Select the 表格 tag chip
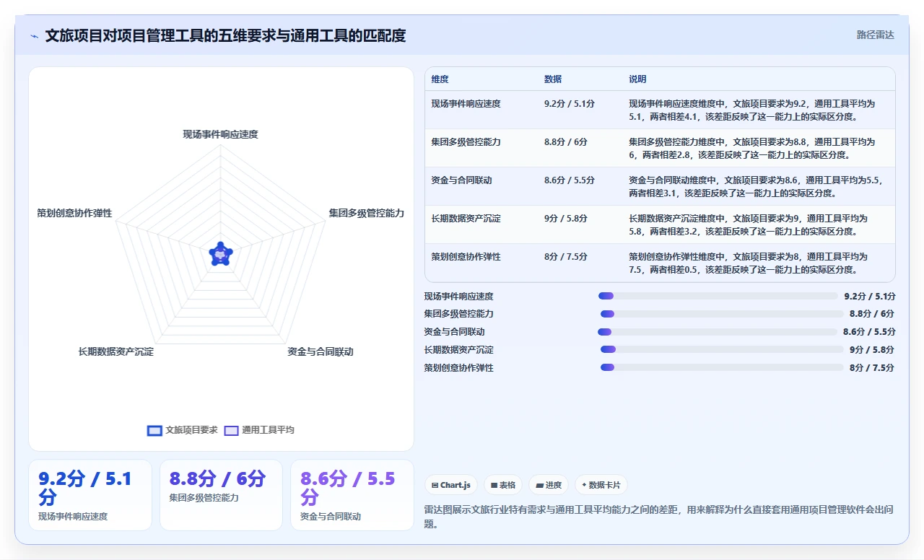The height and width of the screenshot is (560, 924). point(503,485)
